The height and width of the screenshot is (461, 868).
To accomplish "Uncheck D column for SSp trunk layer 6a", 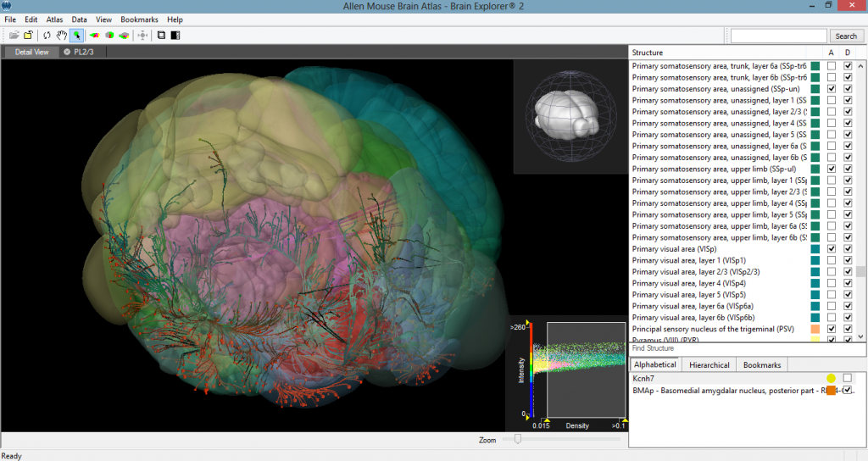I will [848, 66].
